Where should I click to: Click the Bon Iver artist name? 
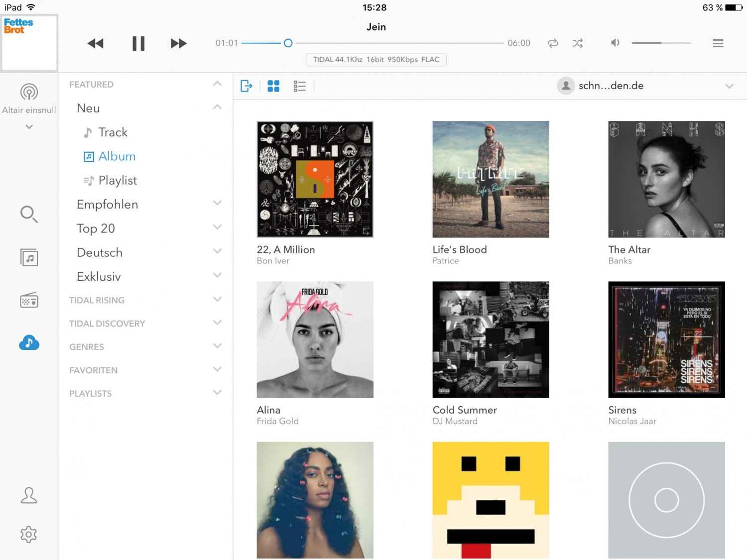[x=273, y=261]
